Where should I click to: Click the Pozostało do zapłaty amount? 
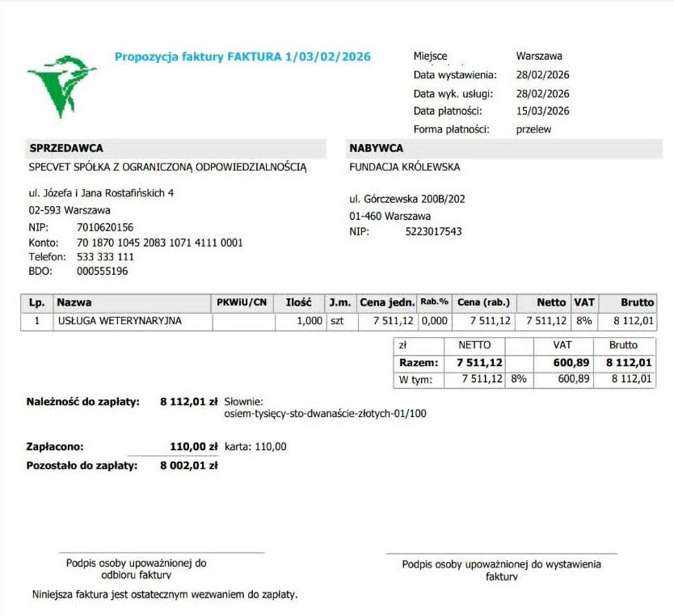coord(188,466)
